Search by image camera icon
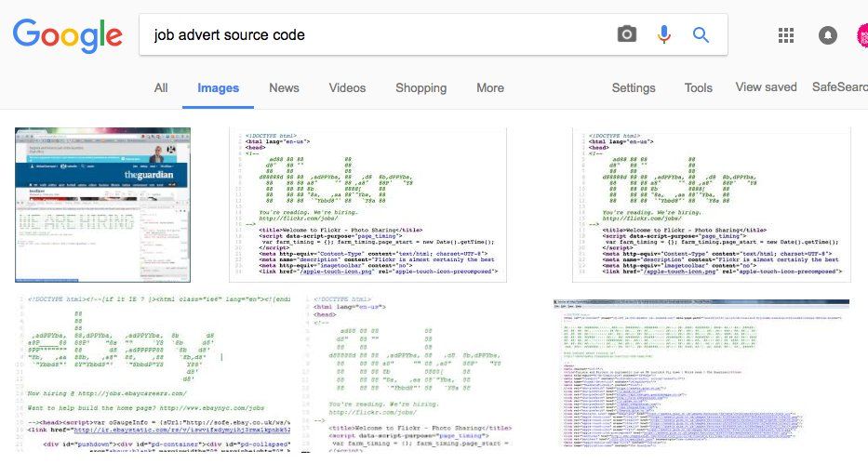868x464 pixels. 627,35
